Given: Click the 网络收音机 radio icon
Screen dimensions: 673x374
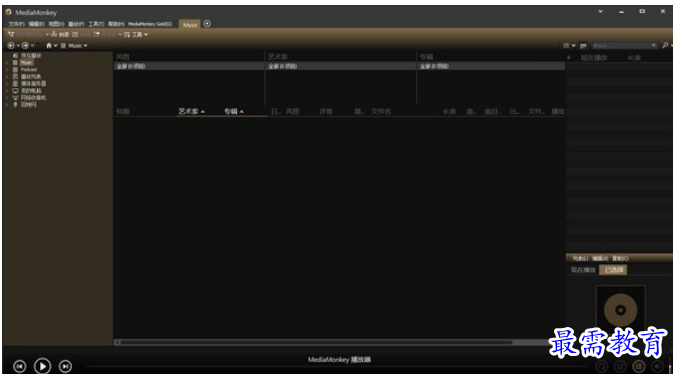Looking at the screenshot, I should pyautogui.click(x=15, y=97).
